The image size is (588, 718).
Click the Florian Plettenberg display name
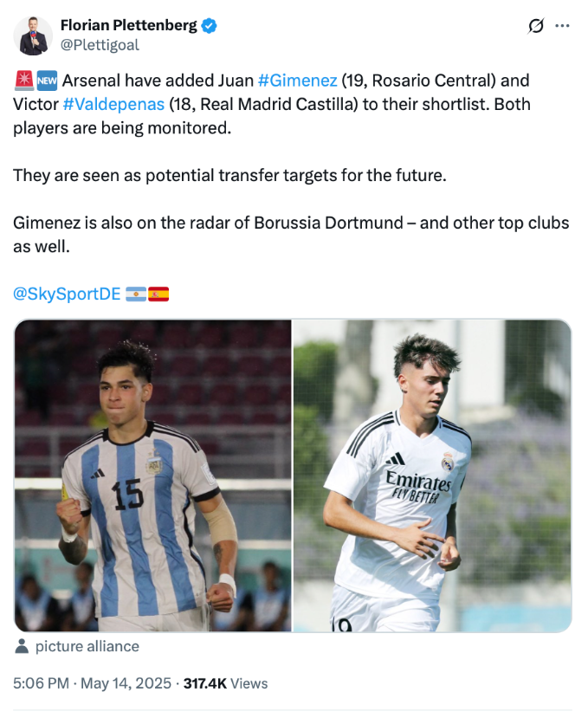point(129,25)
